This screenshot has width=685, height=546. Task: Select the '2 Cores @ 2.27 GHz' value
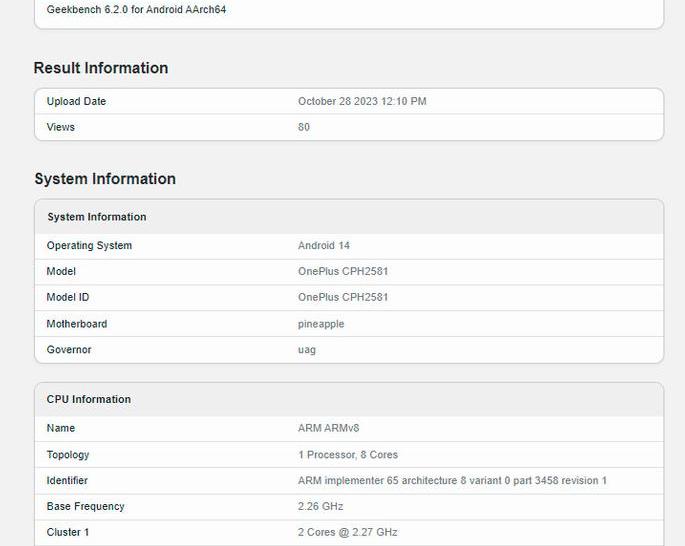[x=348, y=532]
